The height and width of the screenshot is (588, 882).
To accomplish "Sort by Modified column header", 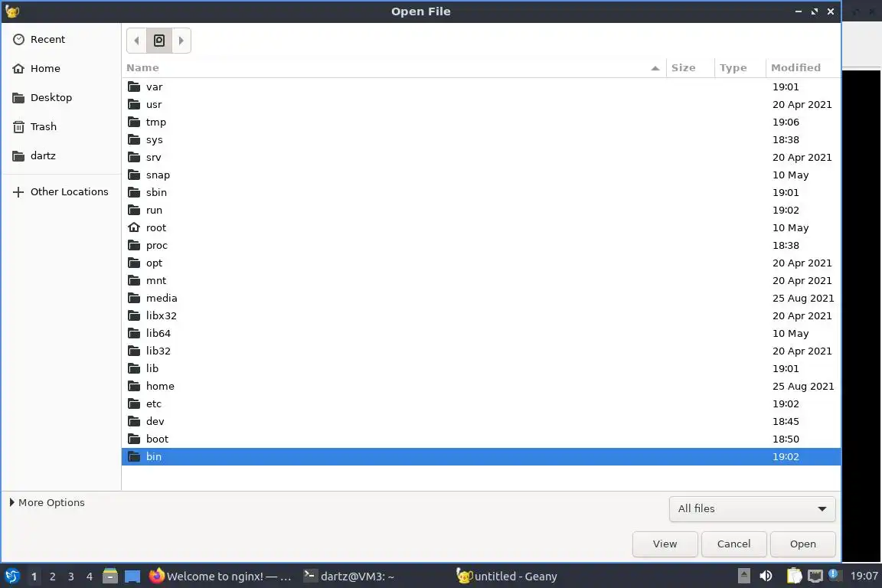I will 802,68.
